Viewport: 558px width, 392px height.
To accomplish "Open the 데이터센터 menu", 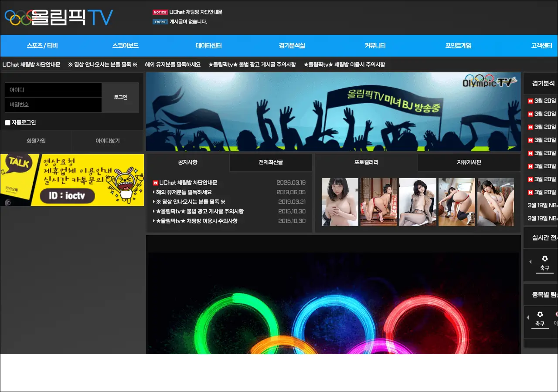I will (x=208, y=46).
